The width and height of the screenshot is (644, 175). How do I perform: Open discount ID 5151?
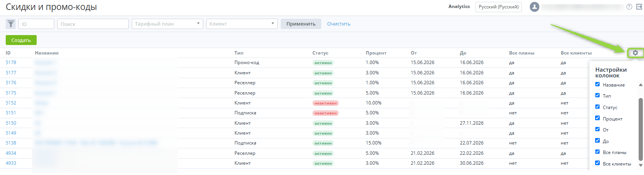11,113
